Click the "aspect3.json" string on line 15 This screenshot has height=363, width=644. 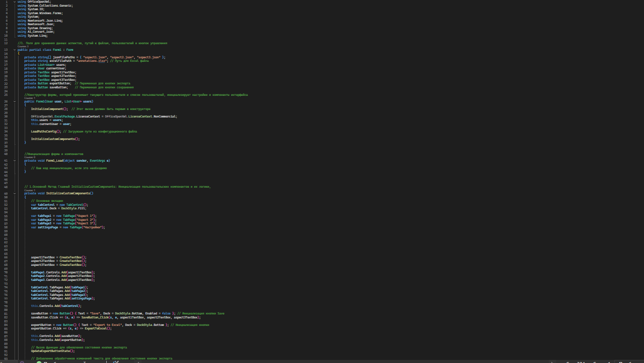[x=149, y=57]
